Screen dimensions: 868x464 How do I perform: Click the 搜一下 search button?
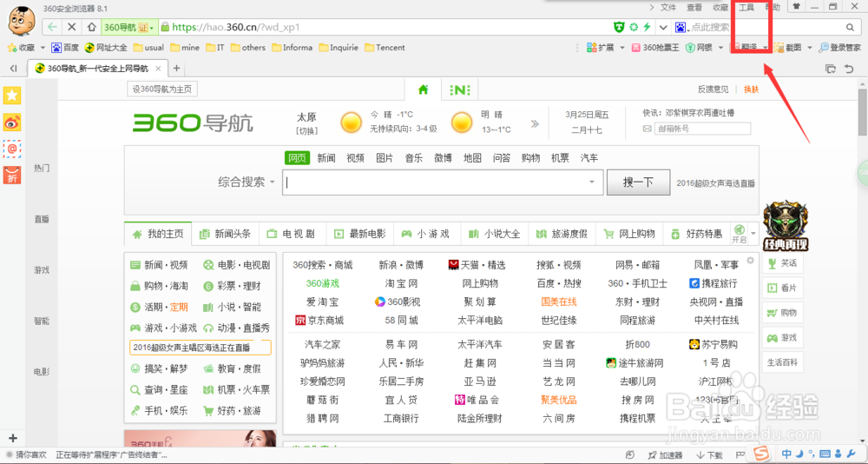pos(638,182)
